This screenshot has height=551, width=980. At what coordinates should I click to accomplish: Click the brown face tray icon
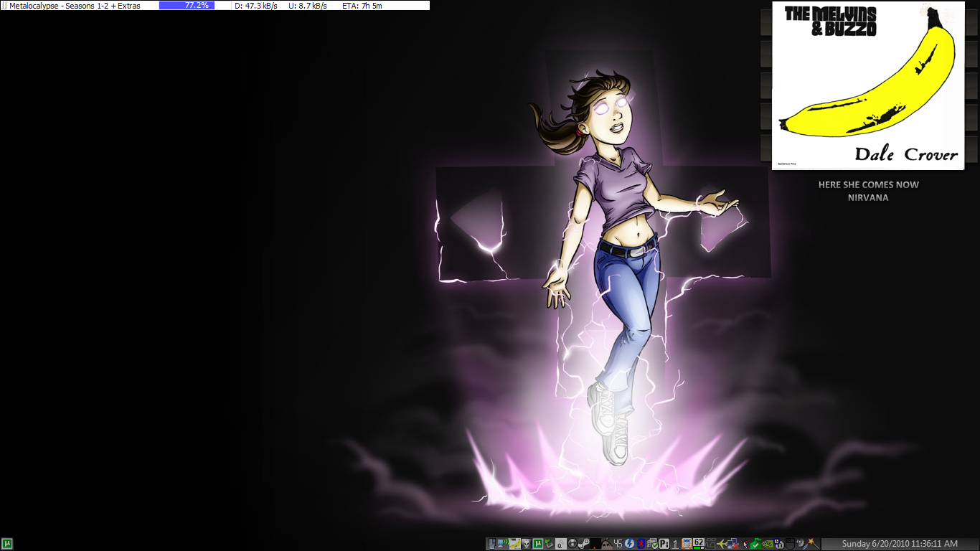pyautogui.click(x=606, y=544)
